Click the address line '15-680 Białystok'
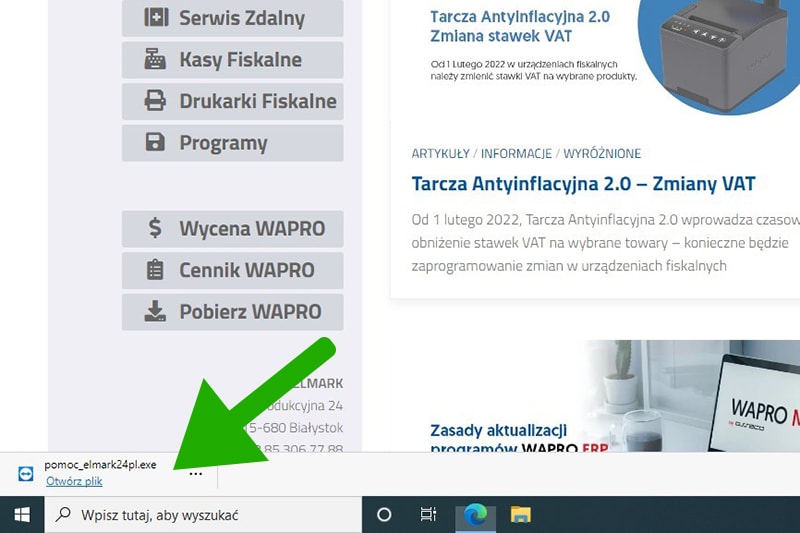Screen dimensions: 800x533 point(295,427)
